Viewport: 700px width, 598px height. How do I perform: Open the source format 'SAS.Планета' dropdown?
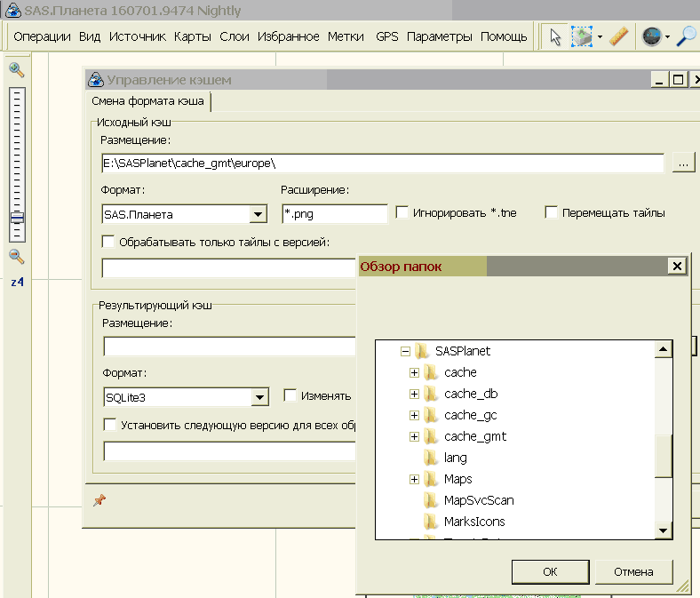coord(258,214)
